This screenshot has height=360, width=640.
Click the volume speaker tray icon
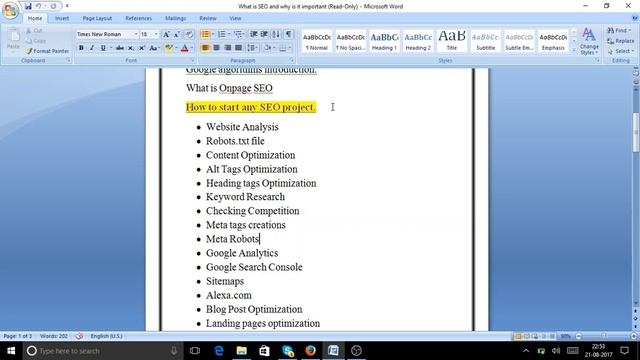click(x=556, y=351)
